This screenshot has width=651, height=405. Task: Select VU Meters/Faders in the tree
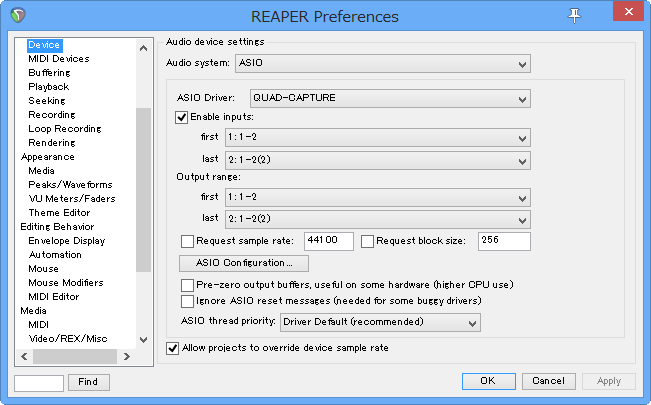click(72, 199)
